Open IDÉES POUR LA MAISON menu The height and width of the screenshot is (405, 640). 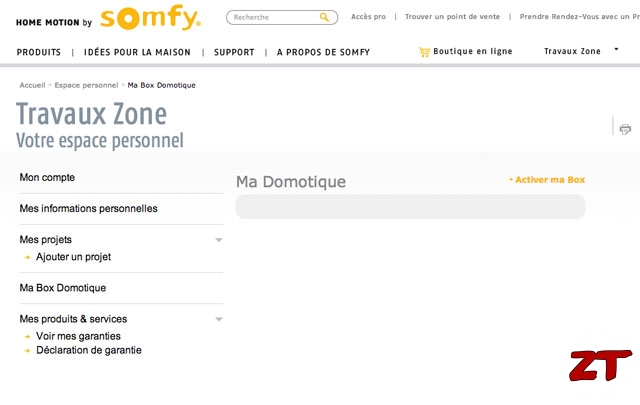137,52
